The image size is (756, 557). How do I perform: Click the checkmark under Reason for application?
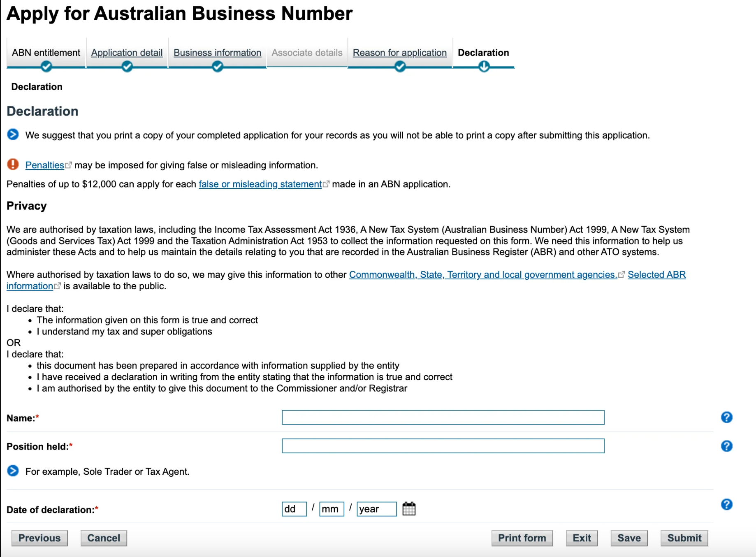[400, 66]
